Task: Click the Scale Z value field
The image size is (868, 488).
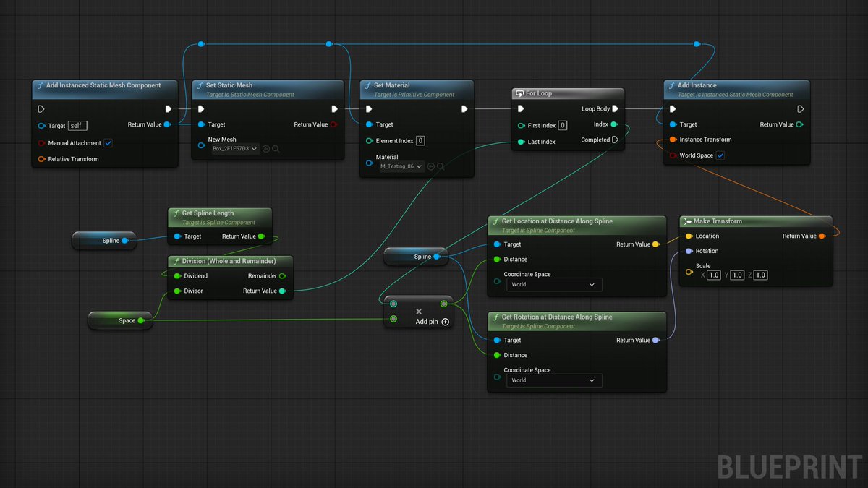Action: 761,275
